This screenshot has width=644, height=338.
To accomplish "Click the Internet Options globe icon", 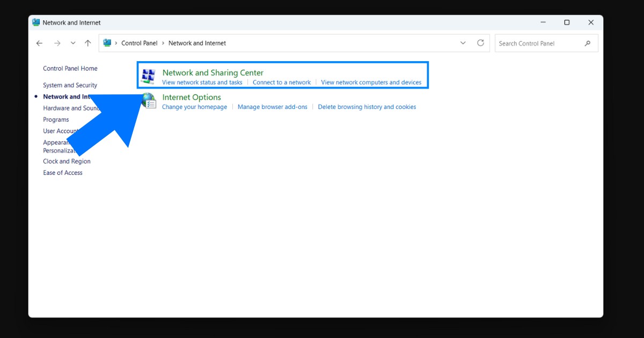I will point(149,101).
